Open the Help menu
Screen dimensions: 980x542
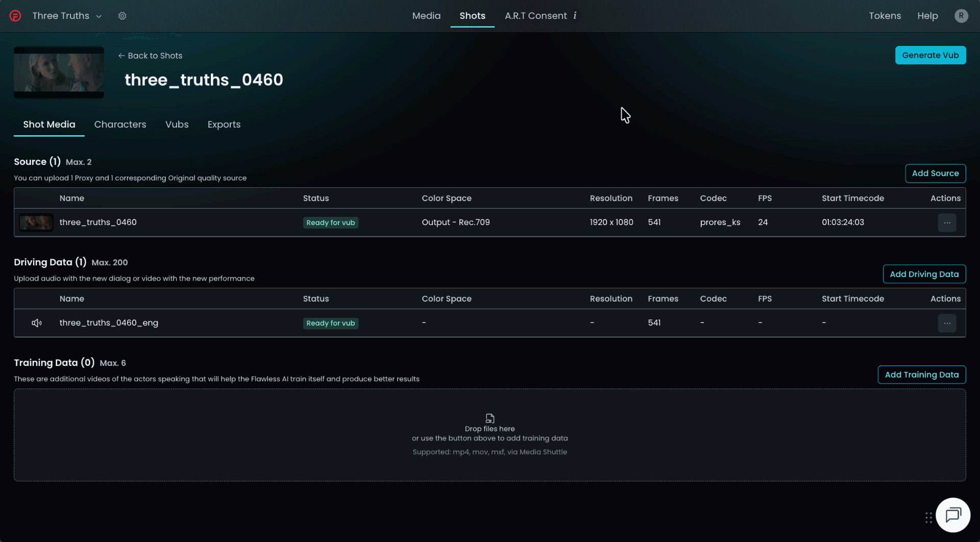[927, 16]
